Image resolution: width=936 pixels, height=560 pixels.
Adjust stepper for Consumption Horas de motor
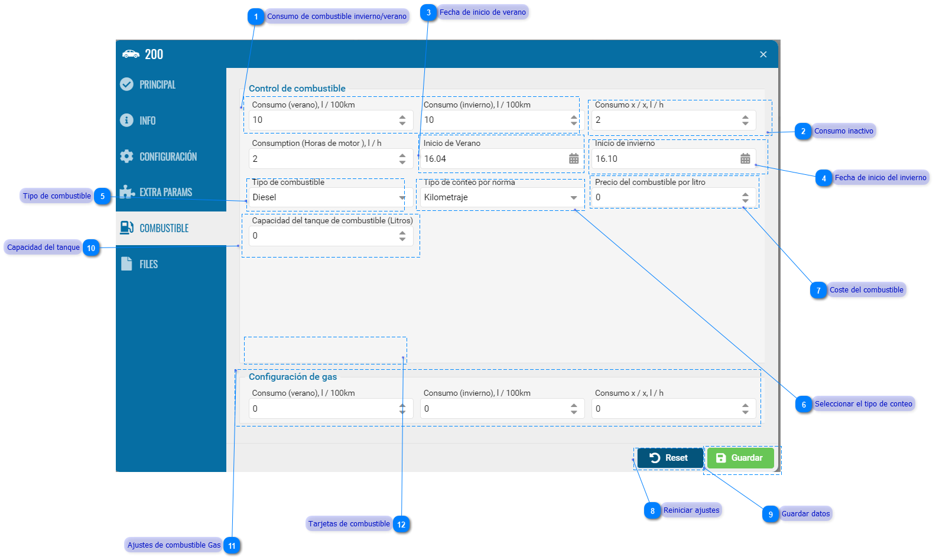(x=402, y=159)
